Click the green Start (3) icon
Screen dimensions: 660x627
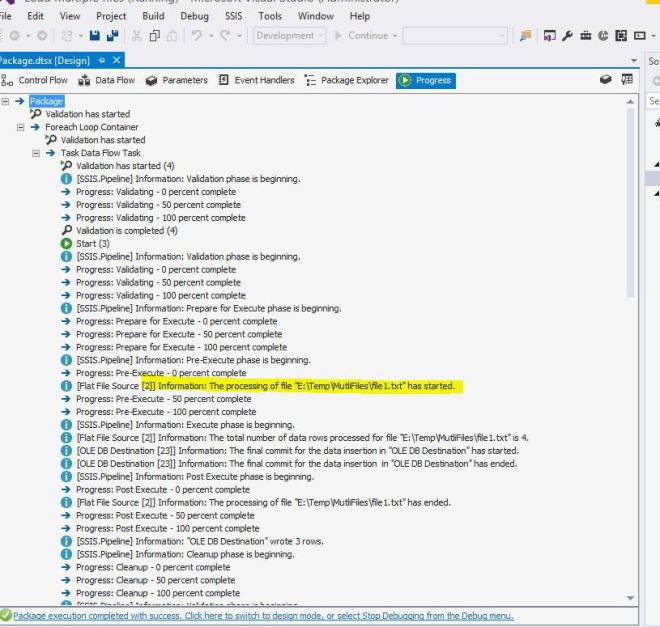coord(67,243)
